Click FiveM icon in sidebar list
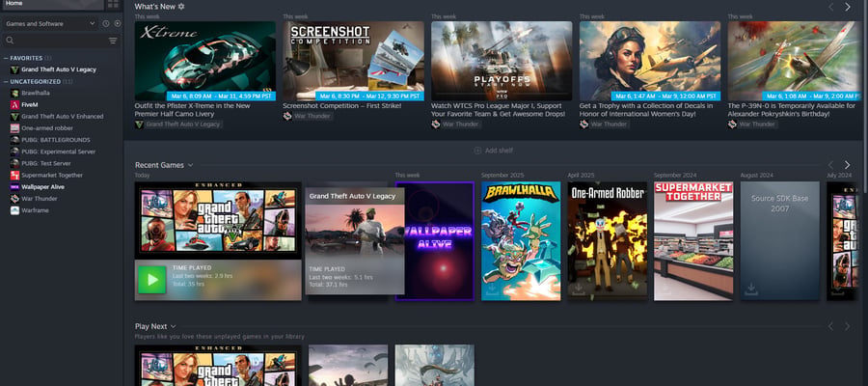The width and height of the screenshot is (868, 386). (14, 104)
